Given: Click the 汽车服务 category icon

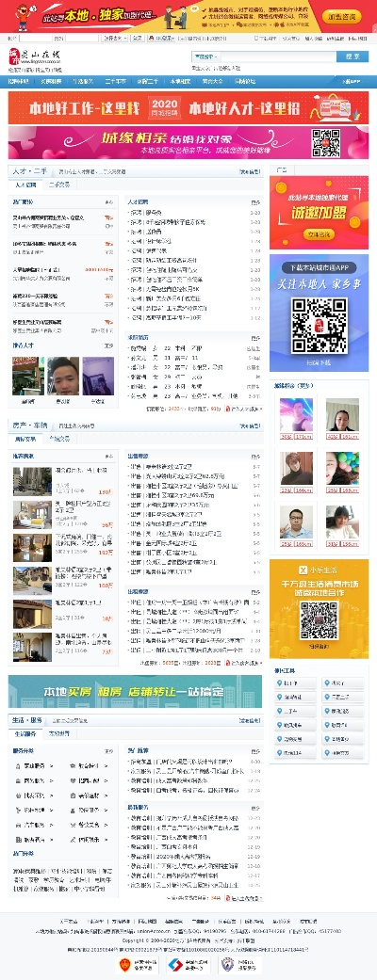Looking at the screenshot, I should (18, 825).
